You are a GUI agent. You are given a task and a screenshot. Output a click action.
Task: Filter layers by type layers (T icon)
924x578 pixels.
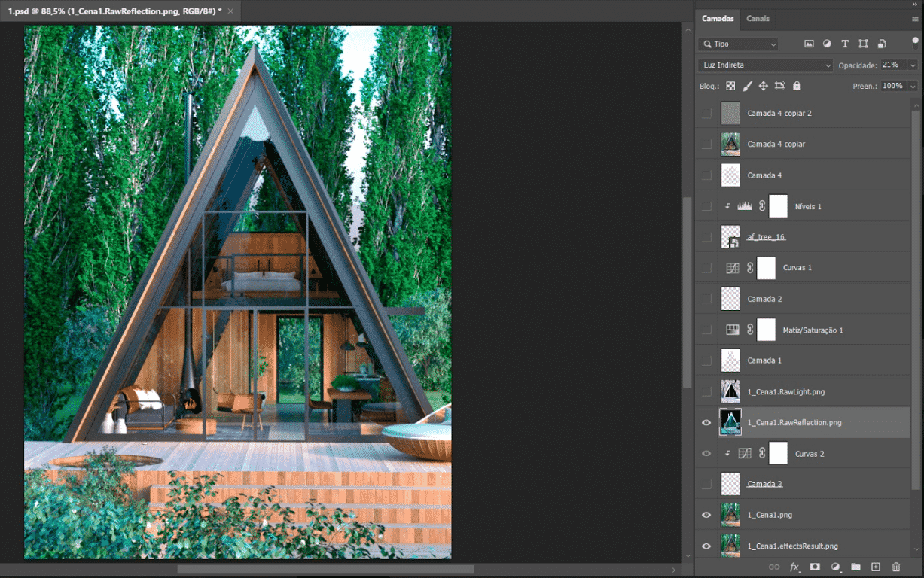pos(845,44)
